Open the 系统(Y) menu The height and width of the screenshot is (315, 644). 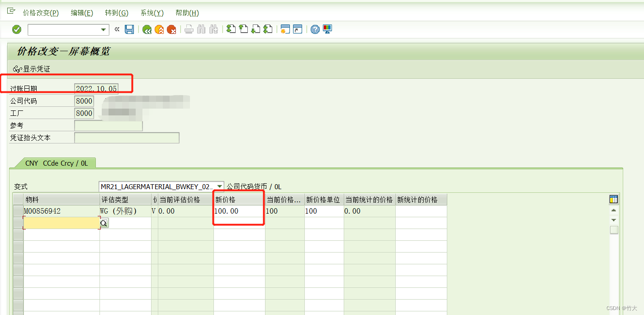tap(152, 13)
